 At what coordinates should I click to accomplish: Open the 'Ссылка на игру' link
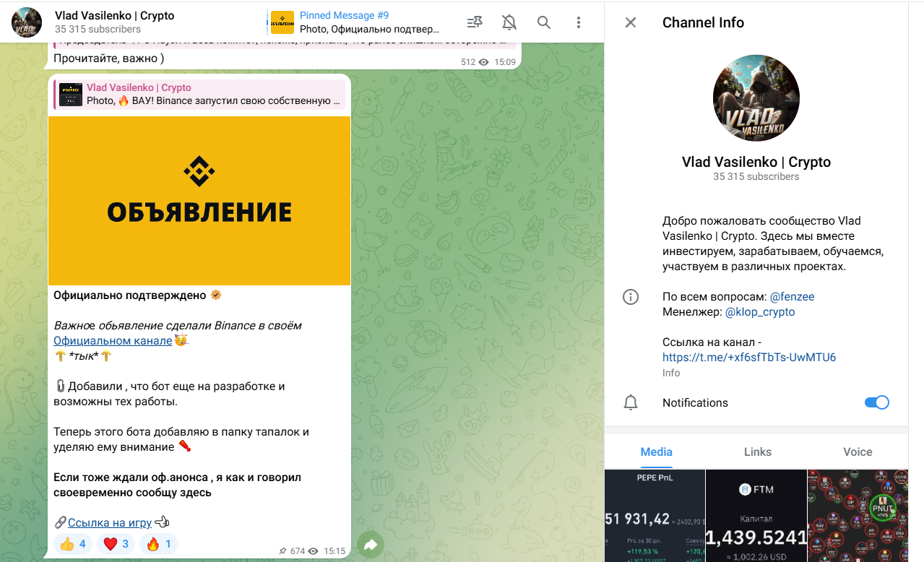(x=110, y=523)
